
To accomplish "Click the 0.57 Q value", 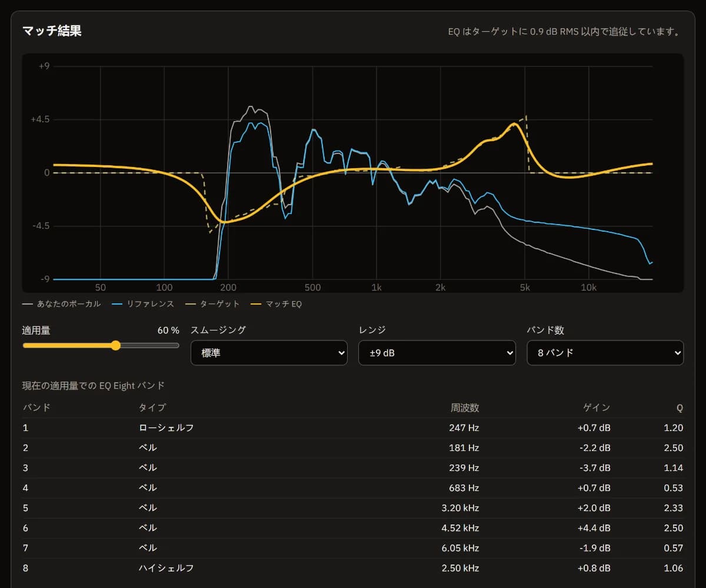I will pyautogui.click(x=674, y=547).
